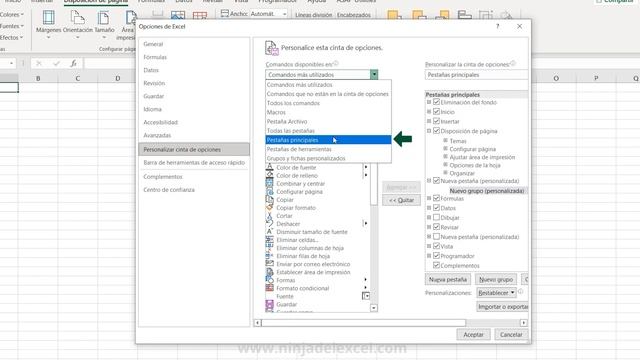Viewport: 640px width, 360px height.
Task: Enable the Dibujar tab checkbox
Action: (x=436, y=218)
